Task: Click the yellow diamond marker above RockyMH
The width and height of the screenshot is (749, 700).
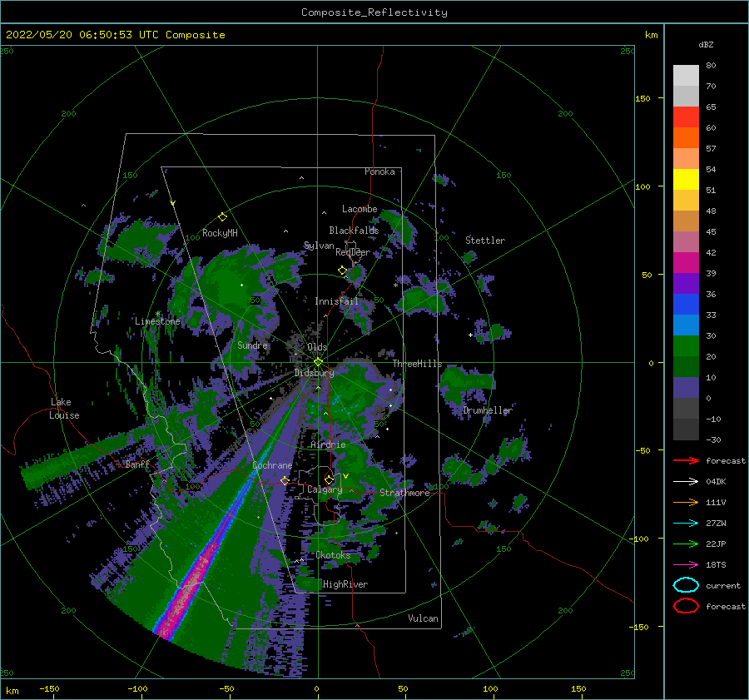Action: click(222, 217)
